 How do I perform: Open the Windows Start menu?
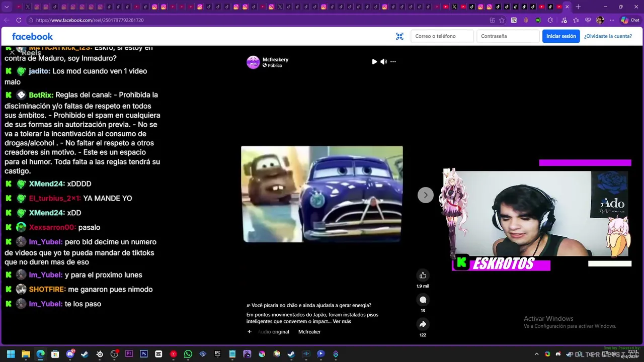[11, 354]
